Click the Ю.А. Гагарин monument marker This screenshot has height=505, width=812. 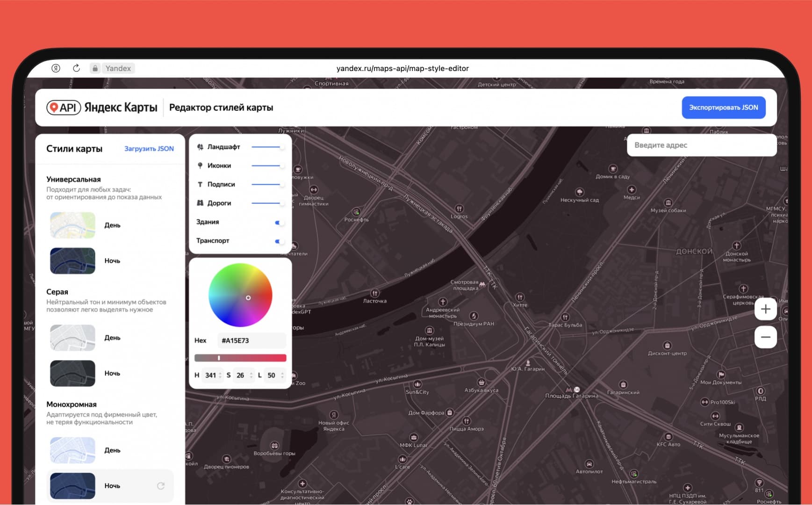pos(528,362)
